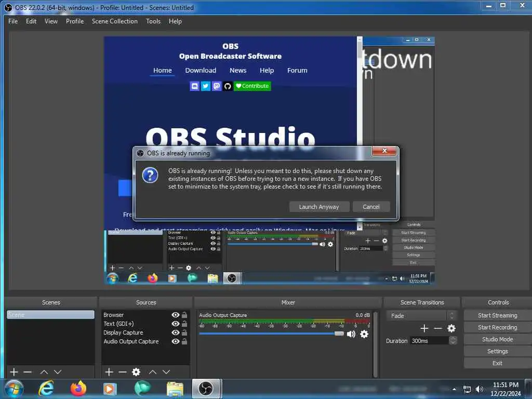Viewport: 532px width, 399px height.
Task: Remove scene transition with minus icon
Action: 437,328
